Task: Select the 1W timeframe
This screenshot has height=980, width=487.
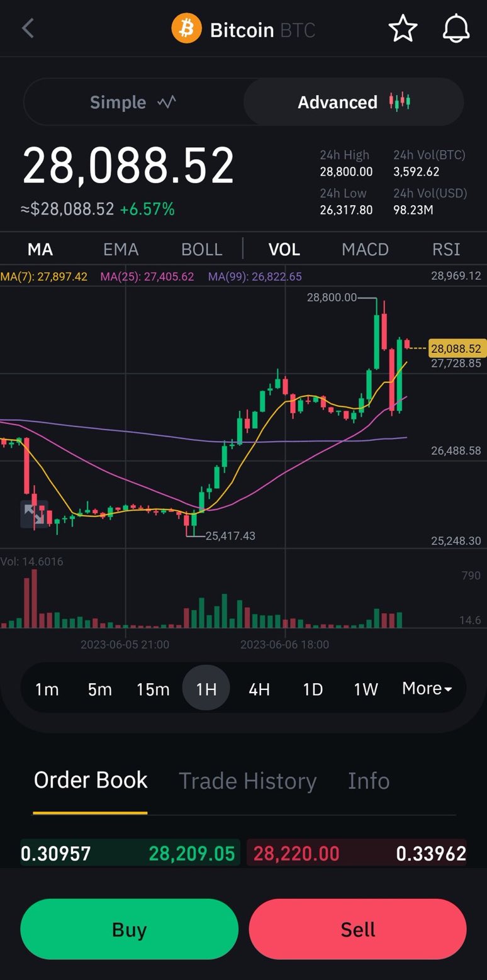Action: 366,689
